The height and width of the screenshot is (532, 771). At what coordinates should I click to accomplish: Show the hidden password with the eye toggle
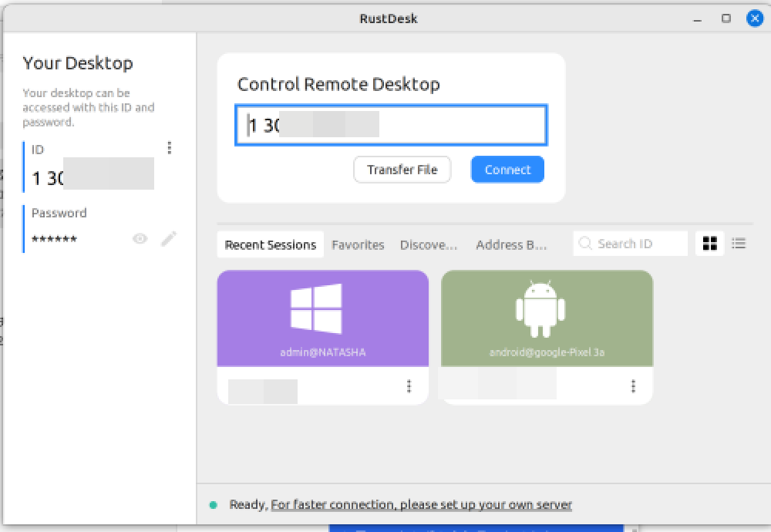140,239
